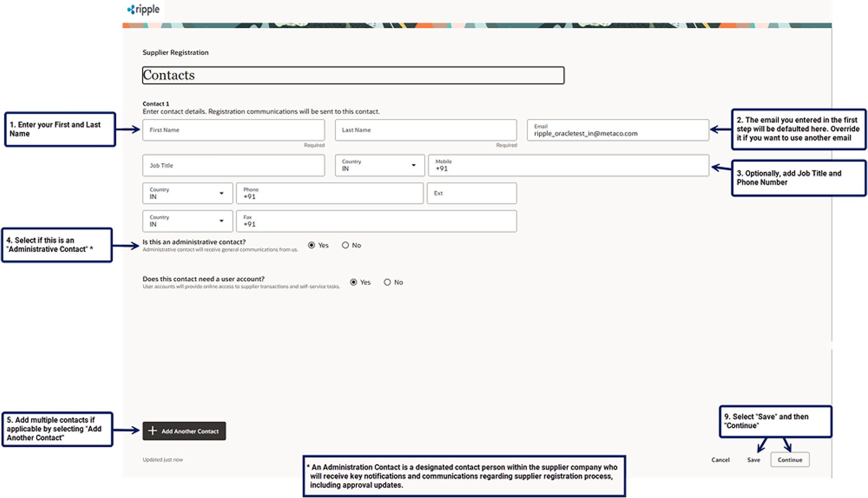Open the Mobile country dropdown
This screenshot has height=498, width=868.
click(380, 165)
